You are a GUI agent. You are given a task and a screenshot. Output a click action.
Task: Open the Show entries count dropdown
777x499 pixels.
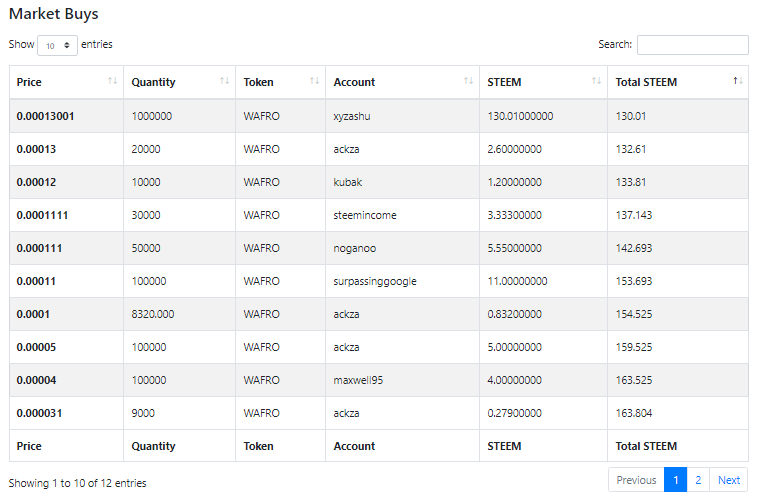(x=57, y=46)
